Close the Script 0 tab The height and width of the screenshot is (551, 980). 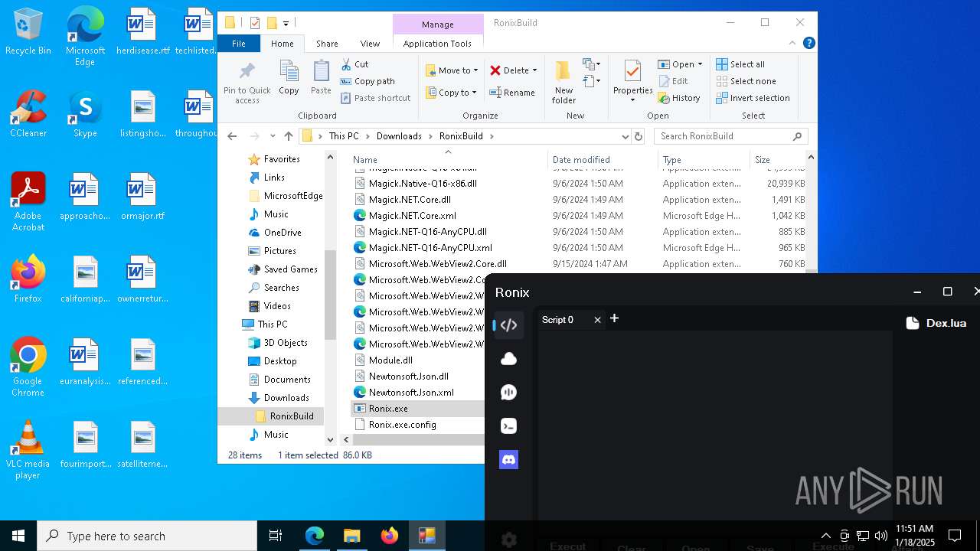597,320
